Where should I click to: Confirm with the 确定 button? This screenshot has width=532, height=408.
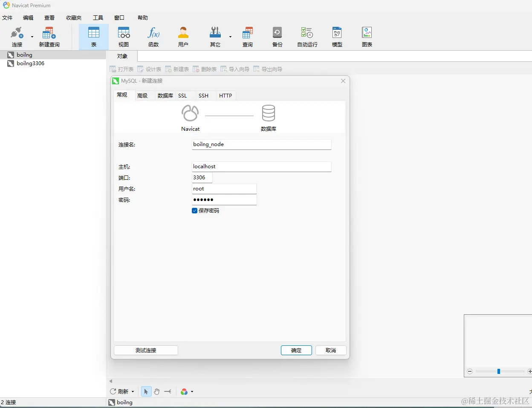[x=296, y=350]
